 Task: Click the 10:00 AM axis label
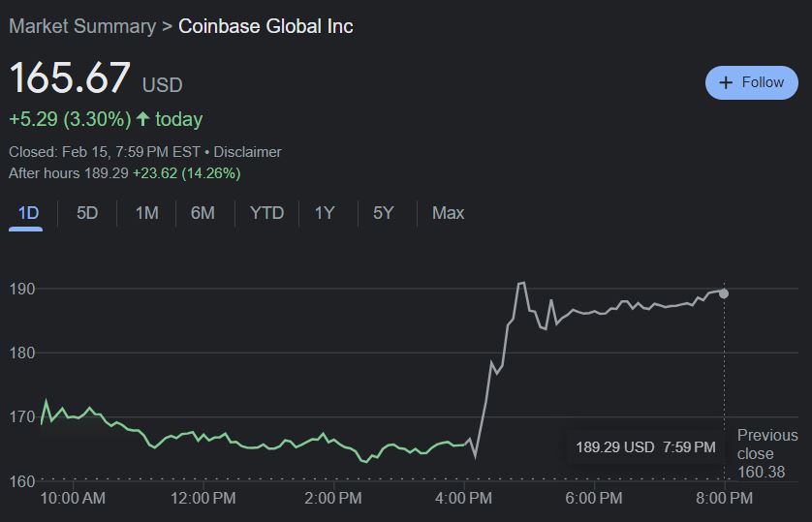[73, 498]
